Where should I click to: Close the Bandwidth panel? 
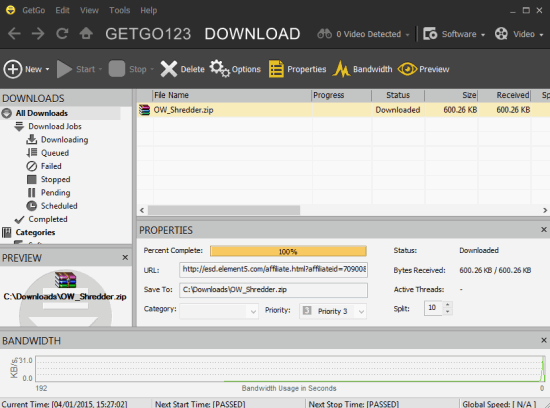[x=544, y=340]
